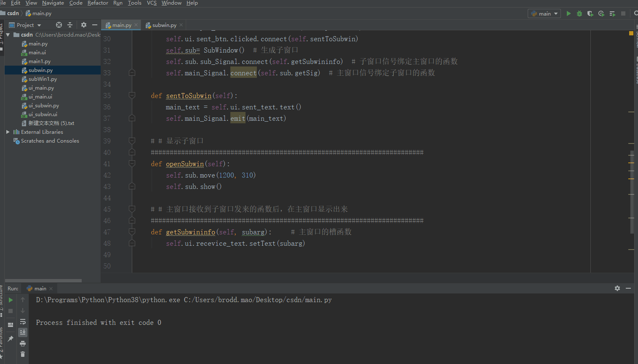Run main with coverage
638x364 pixels.
coord(590,13)
